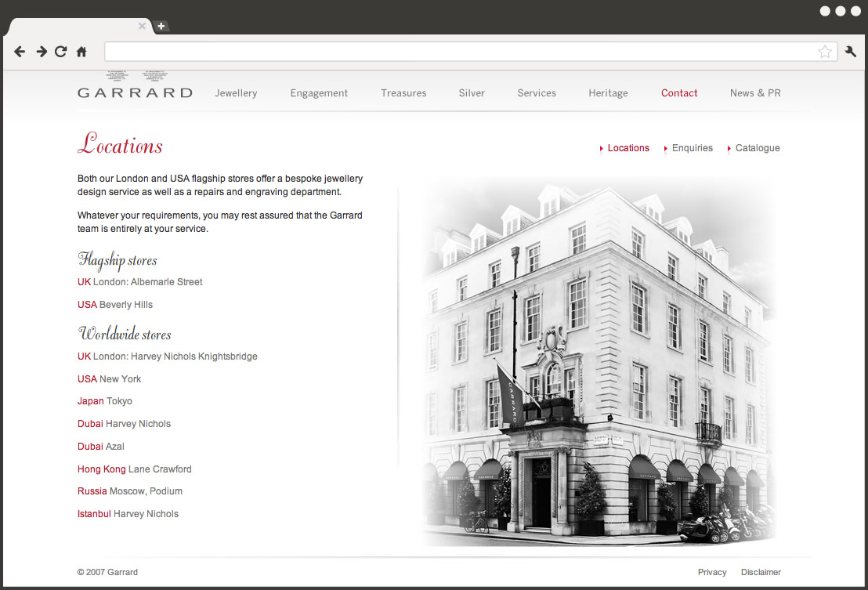The width and height of the screenshot is (868, 590).
Task: Switch to the Enquiries sub-page
Action: point(692,148)
